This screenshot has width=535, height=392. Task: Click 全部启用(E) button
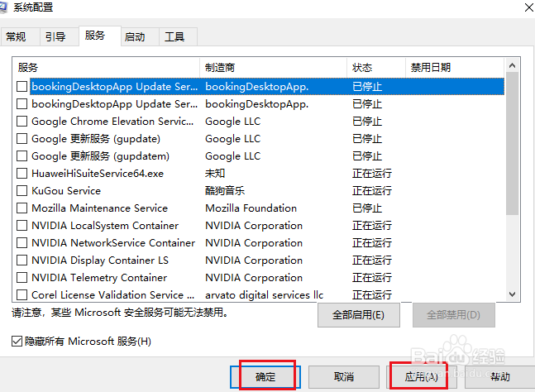click(359, 315)
